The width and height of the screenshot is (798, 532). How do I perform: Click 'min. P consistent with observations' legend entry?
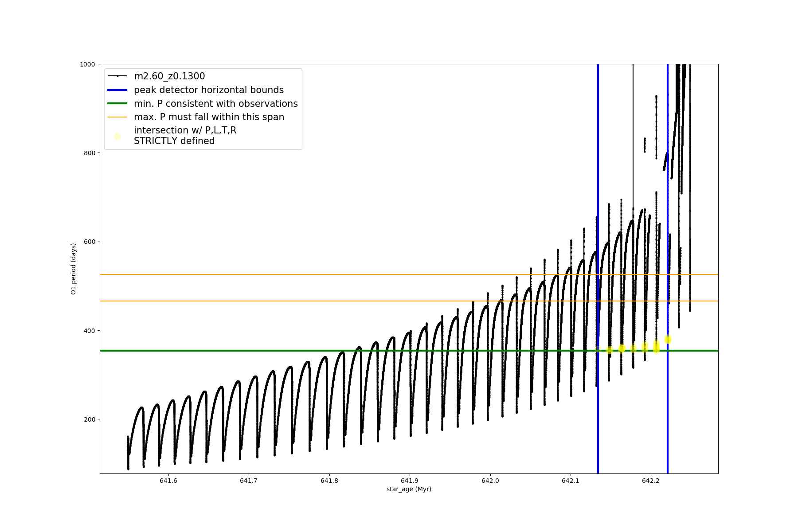pyautogui.click(x=215, y=104)
